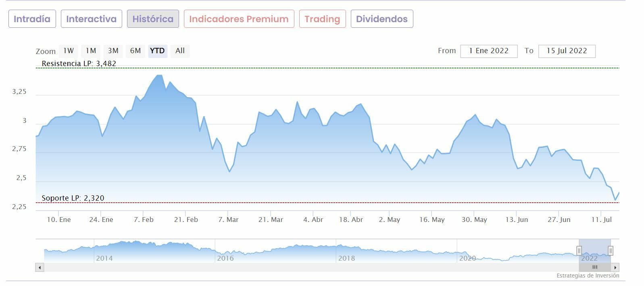Select YTD zoom range
644x286 pixels.
point(157,51)
